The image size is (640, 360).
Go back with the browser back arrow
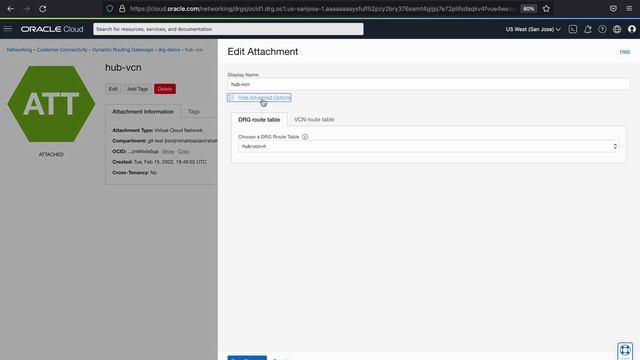tap(11, 9)
